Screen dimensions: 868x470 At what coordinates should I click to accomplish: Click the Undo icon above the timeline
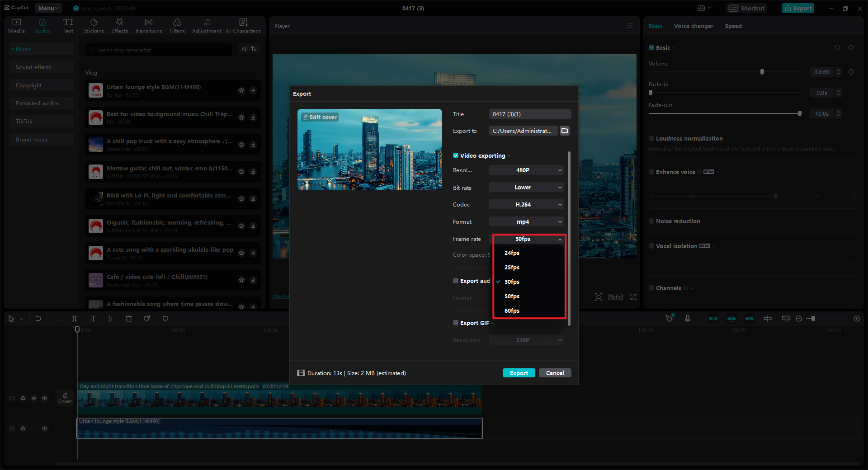coord(38,319)
